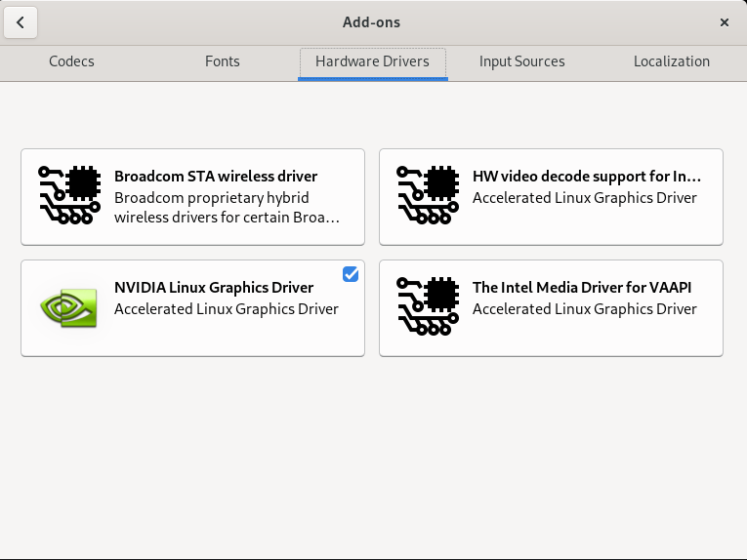Click description under Intel Media Driver for VAAPI
Screen dimensions: 747x560
(585, 309)
